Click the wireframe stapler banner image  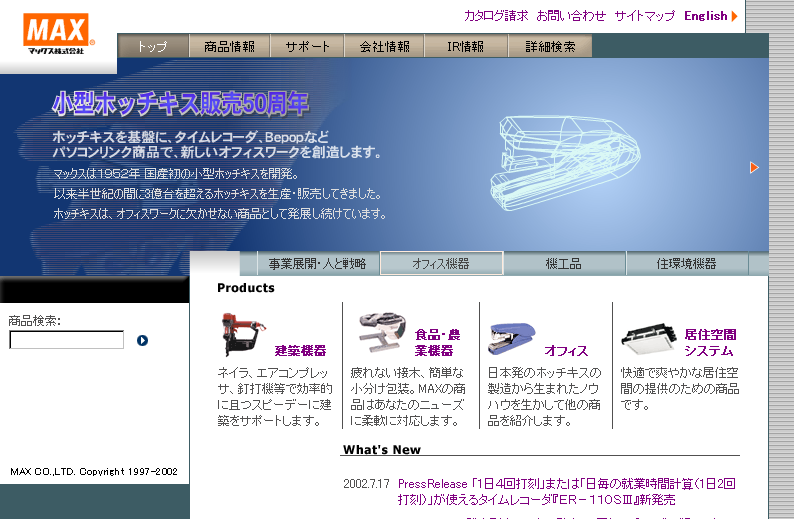point(565,162)
